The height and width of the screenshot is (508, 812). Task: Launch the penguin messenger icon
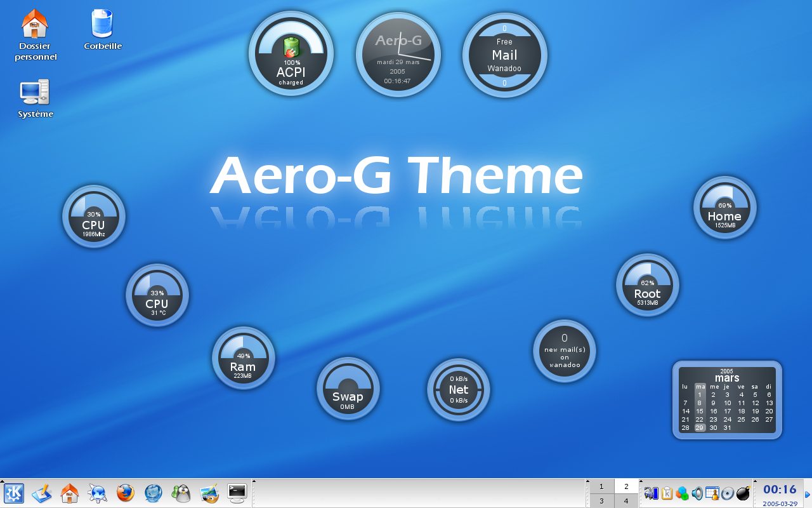click(181, 493)
